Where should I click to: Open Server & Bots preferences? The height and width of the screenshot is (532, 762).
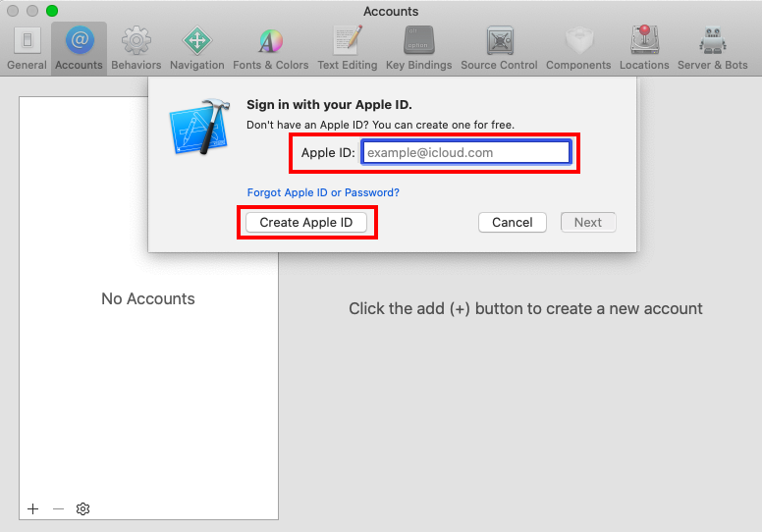(713, 48)
